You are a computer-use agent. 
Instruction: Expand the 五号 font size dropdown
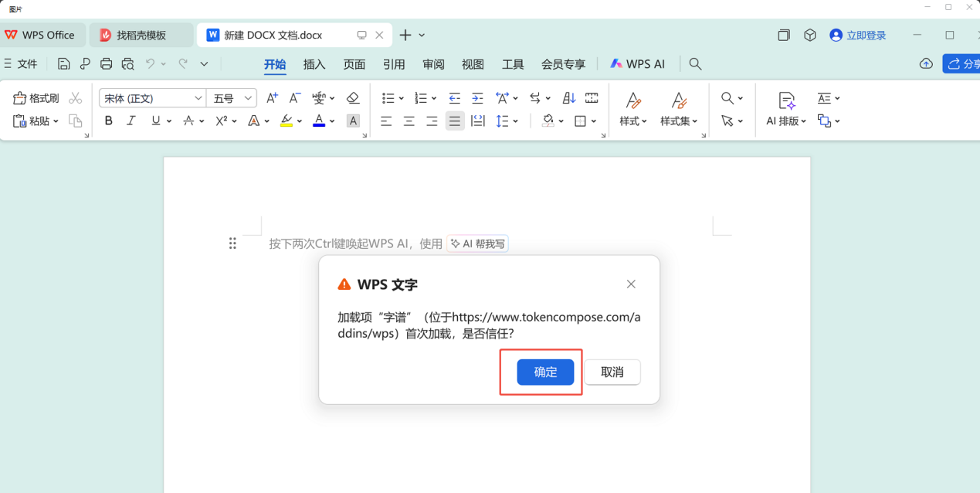coord(248,98)
